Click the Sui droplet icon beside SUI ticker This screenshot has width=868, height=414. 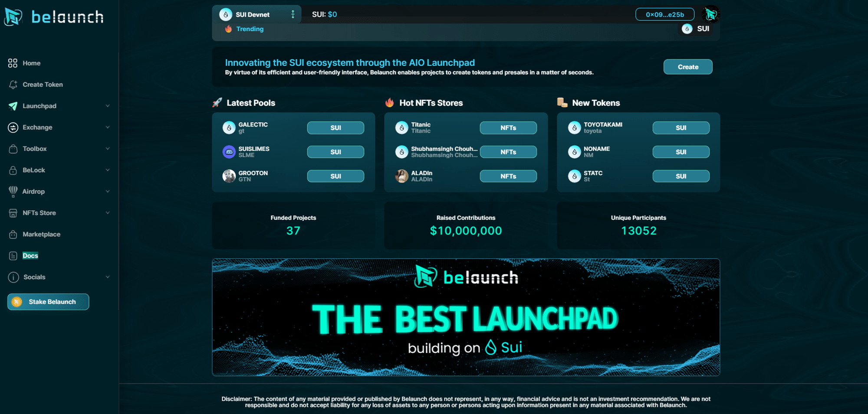click(x=687, y=29)
